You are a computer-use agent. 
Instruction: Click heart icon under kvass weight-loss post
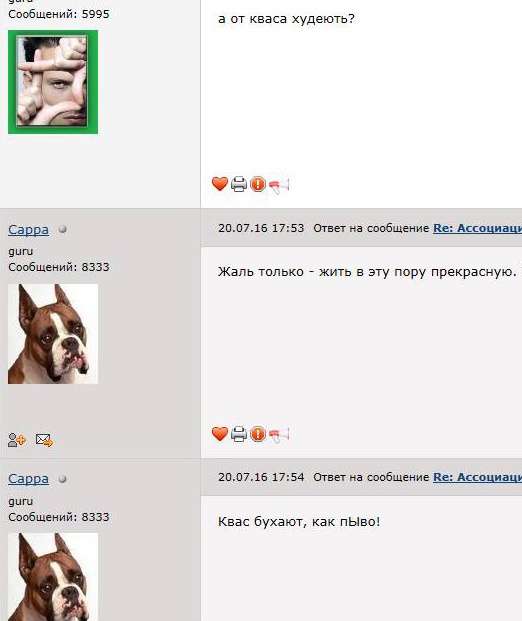point(219,184)
